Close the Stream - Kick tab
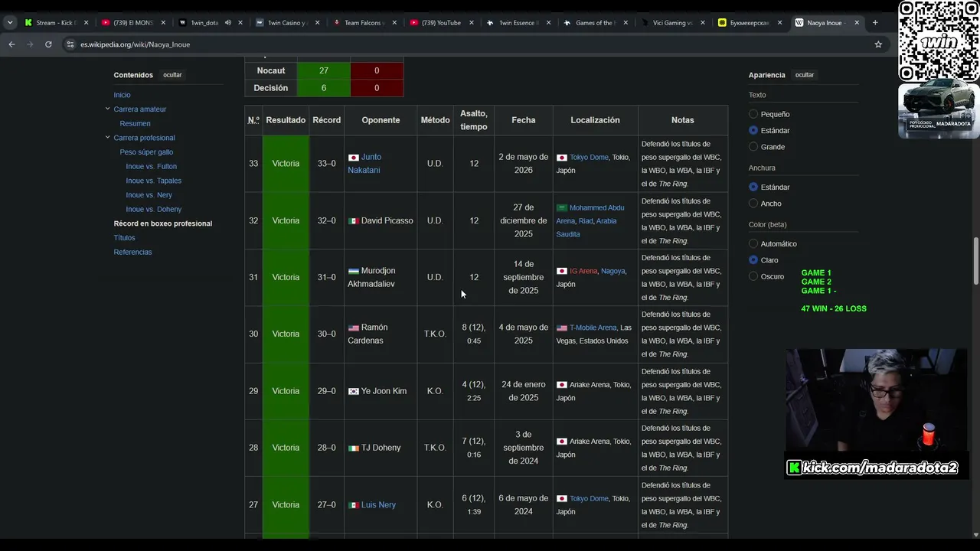Screen dimensions: 980x551 (87, 23)
